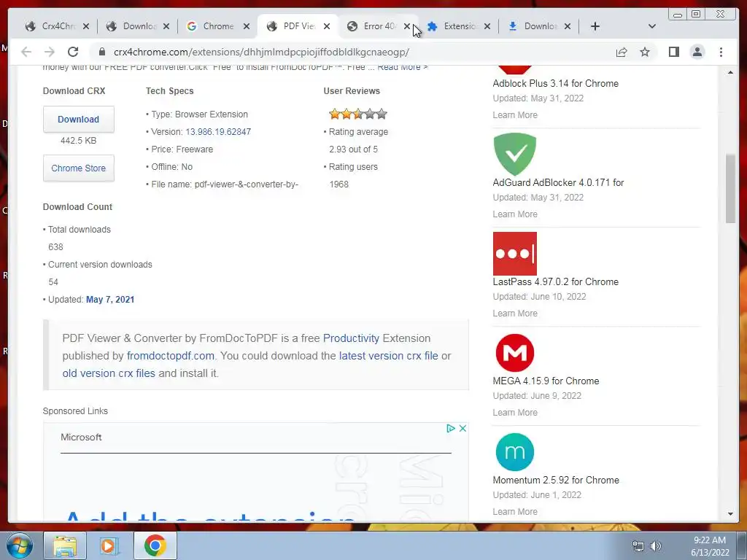Image resolution: width=747 pixels, height=560 pixels.
Task: Open AdGuard AdBlocker shield icon
Action: click(514, 155)
